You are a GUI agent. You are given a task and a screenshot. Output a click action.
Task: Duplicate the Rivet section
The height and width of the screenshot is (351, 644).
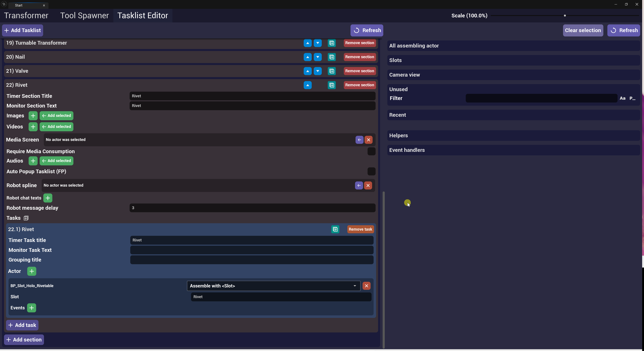pyautogui.click(x=331, y=85)
